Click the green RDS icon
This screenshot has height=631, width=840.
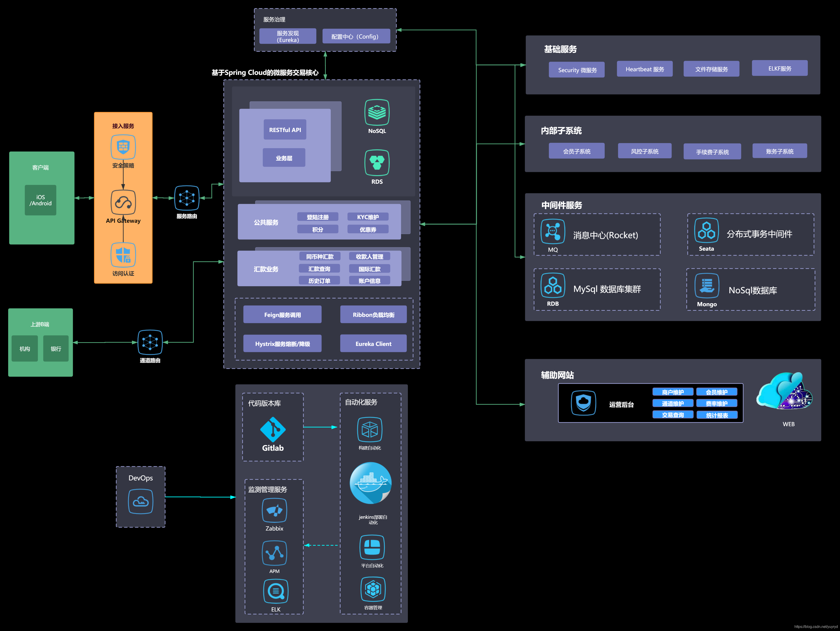pyautogui.click(x=377, y=163)
